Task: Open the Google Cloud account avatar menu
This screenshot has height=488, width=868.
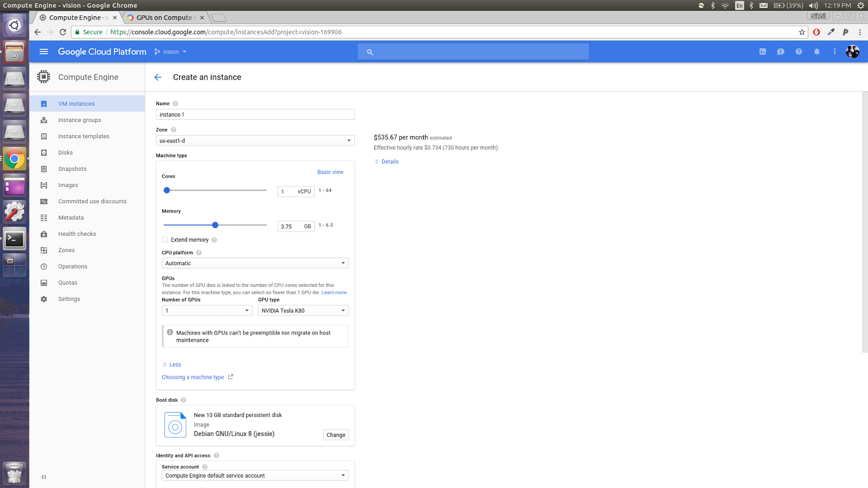Action: tap(852, 52)
